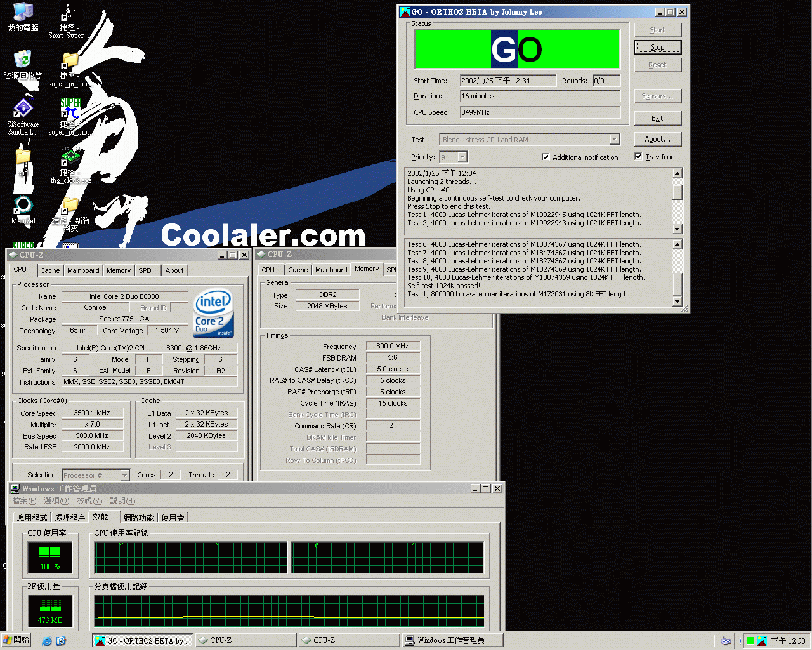
Task: Click the Sensors... button in ORTHOS
Action: pos(657,96)
